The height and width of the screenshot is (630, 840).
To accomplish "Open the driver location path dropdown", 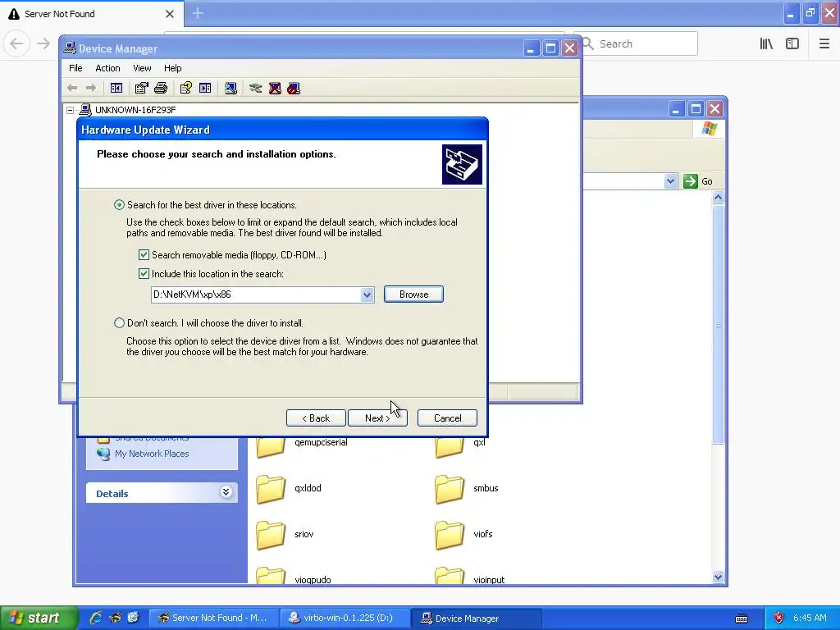I will (367, 294).
